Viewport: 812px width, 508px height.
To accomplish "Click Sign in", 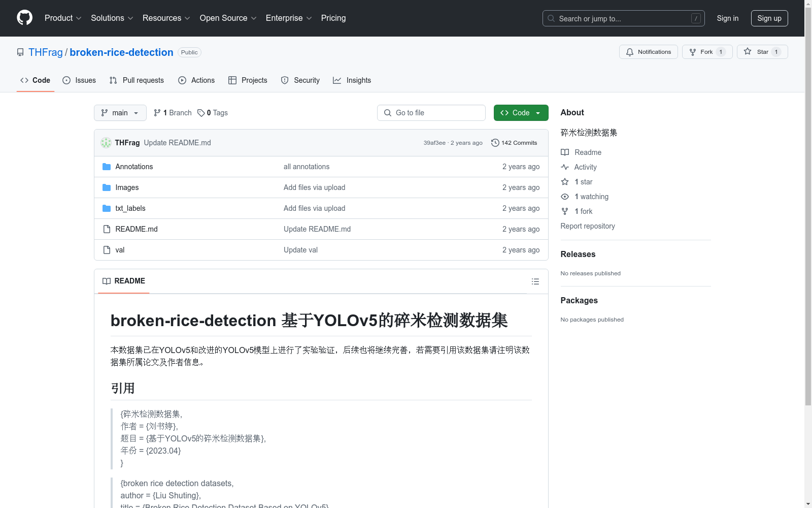I will coord(728,18).
